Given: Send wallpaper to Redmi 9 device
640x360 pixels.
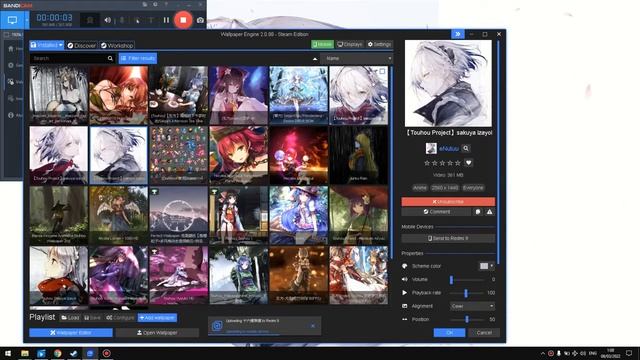Looking at the screenshot, I should 448,238.
